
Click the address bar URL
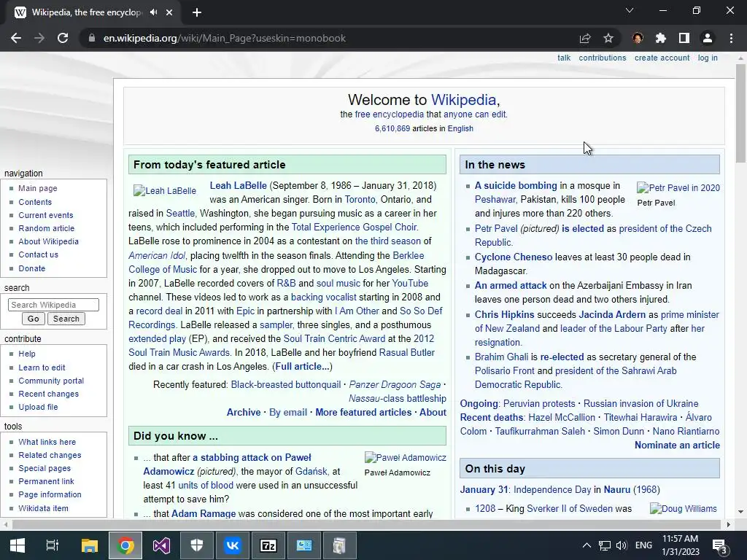(225, 38)
